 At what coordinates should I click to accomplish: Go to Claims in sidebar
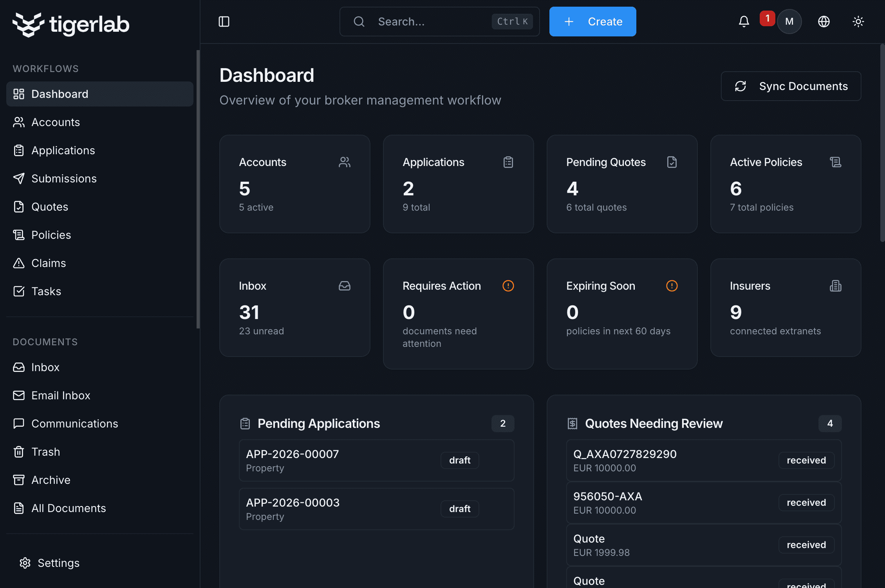[x=49, y=263]
